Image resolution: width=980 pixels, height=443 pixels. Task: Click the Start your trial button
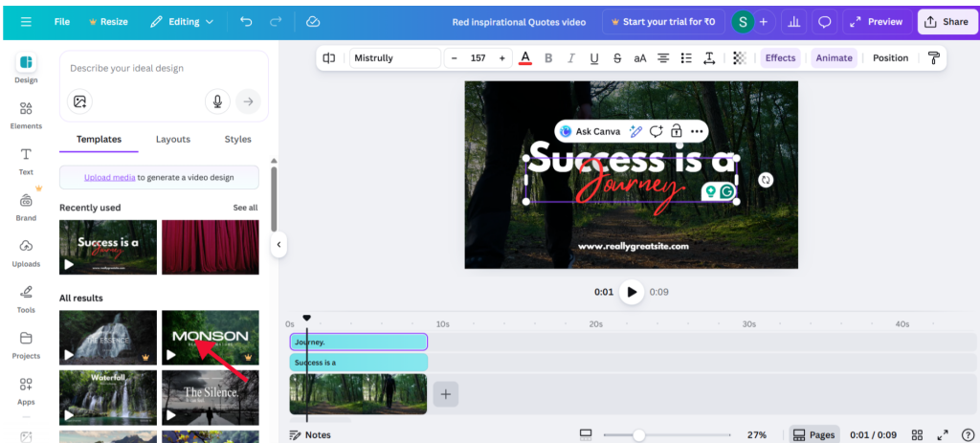[x=664, y=22]
